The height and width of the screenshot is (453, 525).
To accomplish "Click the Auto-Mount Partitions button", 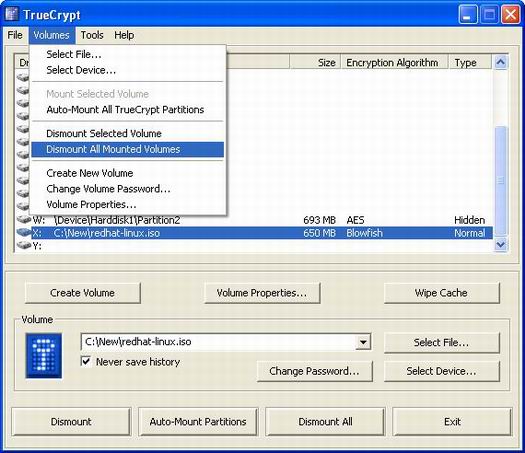I will (198, 422).
